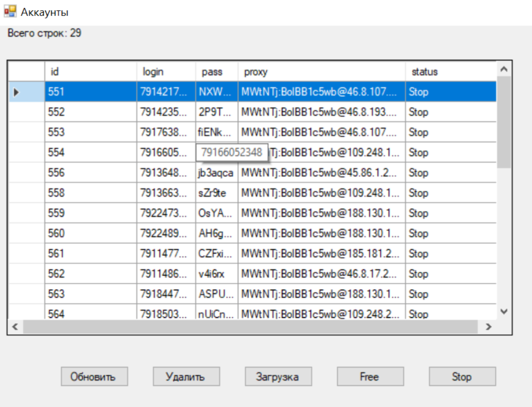Click the status column header
This screenshot has width=532, height=407.
[450, 72]
